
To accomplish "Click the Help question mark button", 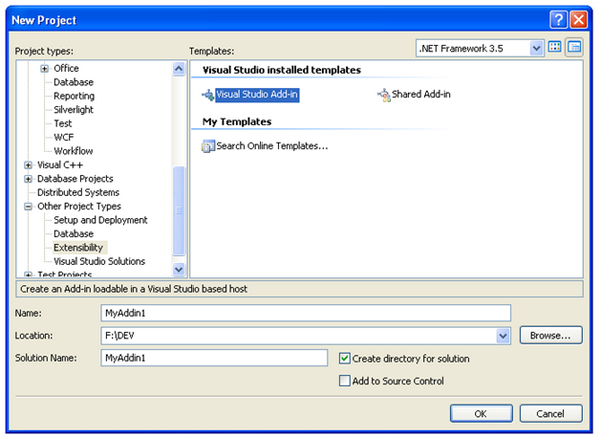I will tap(559, 19).
